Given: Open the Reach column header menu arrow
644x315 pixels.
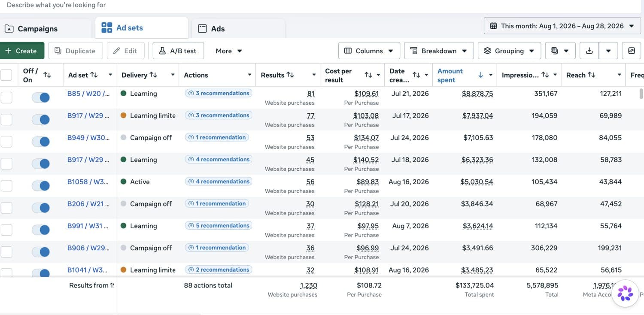Looking at the screenshot, I should pyautogui.click(x=619, y=75).
